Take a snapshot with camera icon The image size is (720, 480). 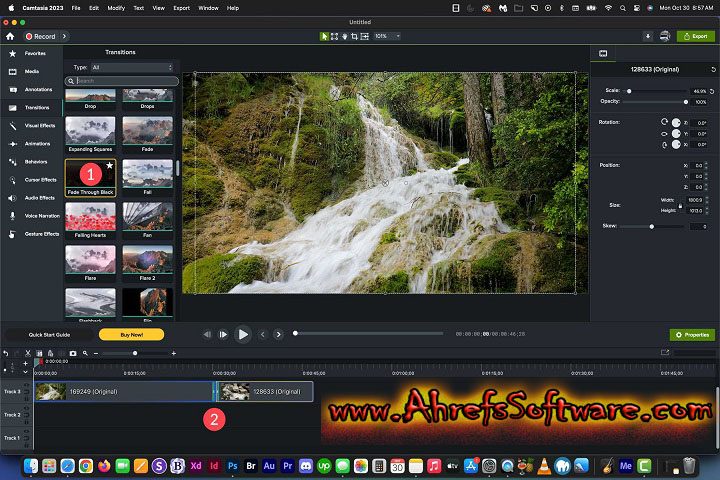click(73, 353)
